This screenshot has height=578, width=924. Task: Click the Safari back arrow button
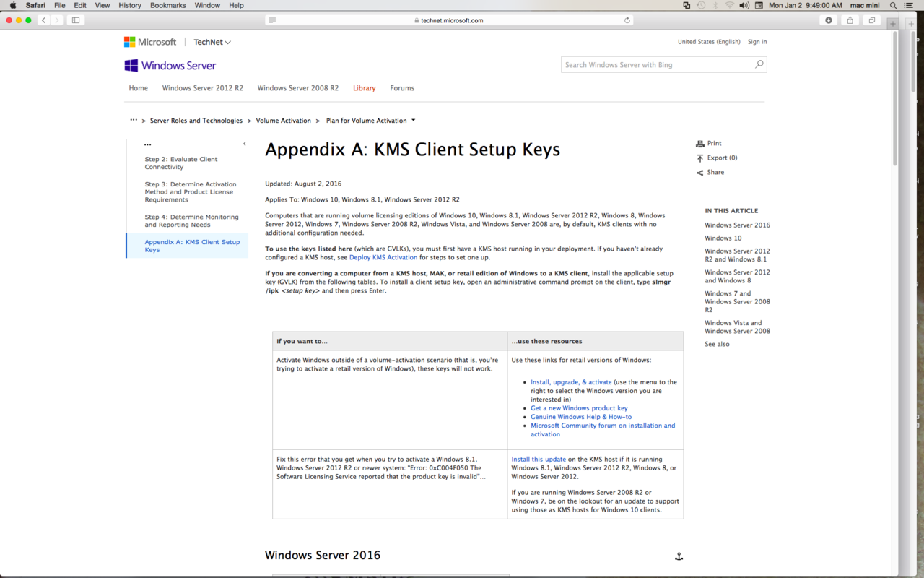pyautogui.click(x=44, y=20)
